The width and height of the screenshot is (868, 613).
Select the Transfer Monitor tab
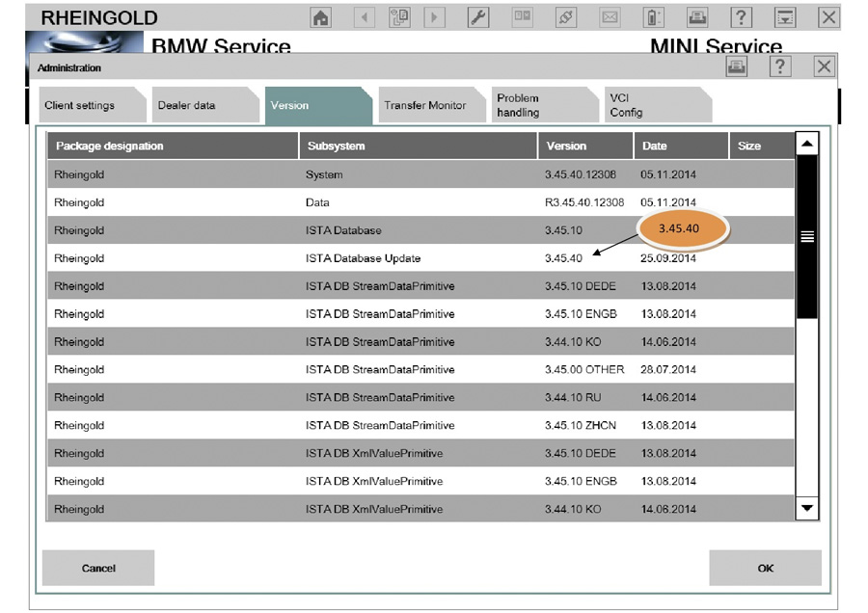(424, 106)
